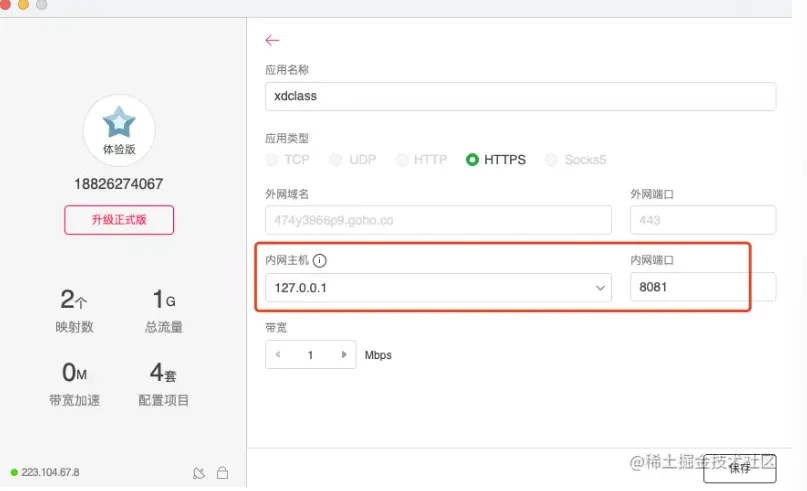Image resolution: width=807 pixels, height=491 pixels.
Task: Increase bandwidth with the right arrow
Action: tap(344, 355)
